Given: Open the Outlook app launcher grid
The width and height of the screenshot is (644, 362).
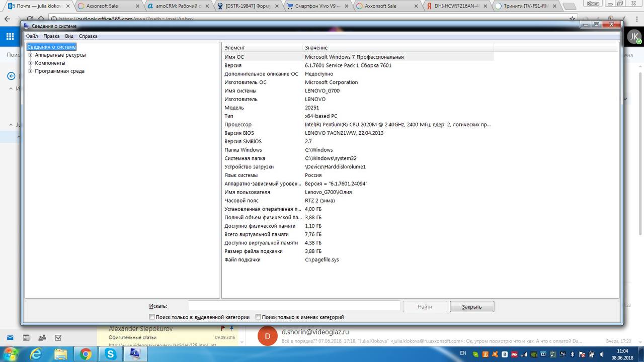Looking at the screenshot, I should (10, 36).
